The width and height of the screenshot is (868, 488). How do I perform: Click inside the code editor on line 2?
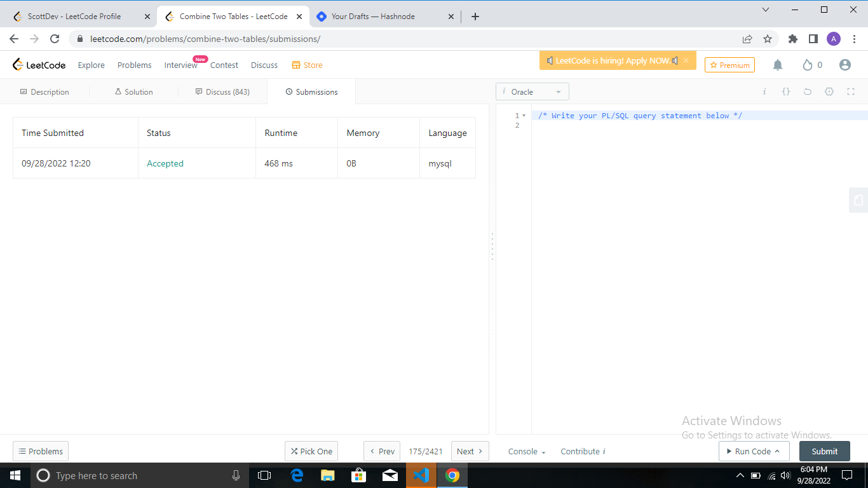click(x=699, y=125)
